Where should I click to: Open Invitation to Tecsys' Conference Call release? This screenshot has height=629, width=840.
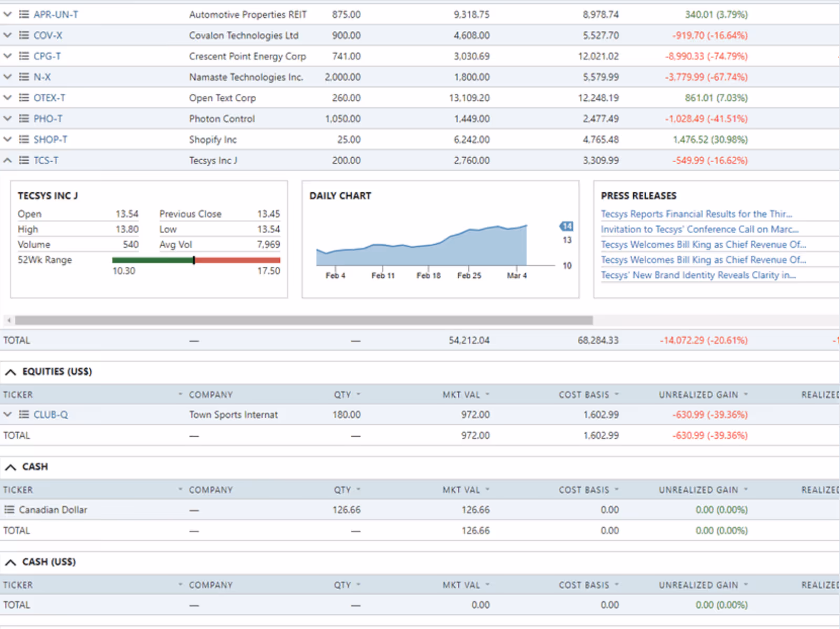pyautogui.click(x=699, y=229)
